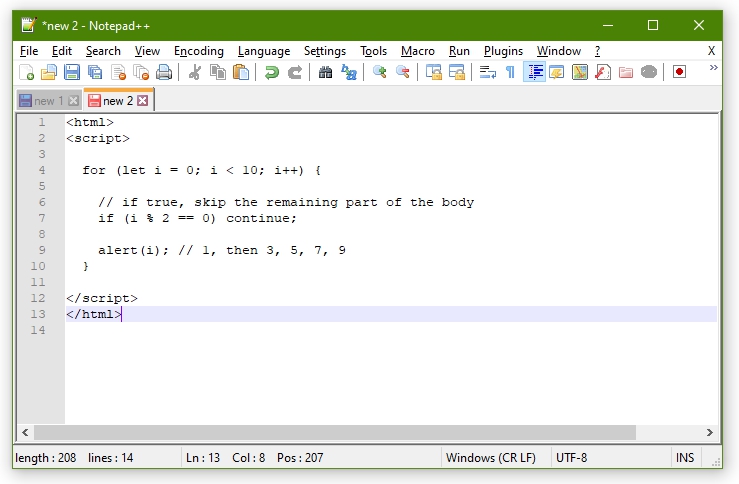Open the Macro menu
739x484 pixels.
point(418,51)
